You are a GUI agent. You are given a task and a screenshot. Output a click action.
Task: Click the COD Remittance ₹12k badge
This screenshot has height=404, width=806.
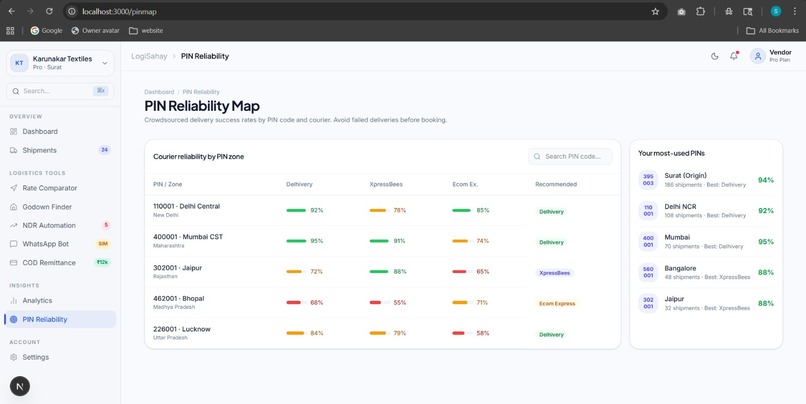pyautogui.click(x=102, y=263)
